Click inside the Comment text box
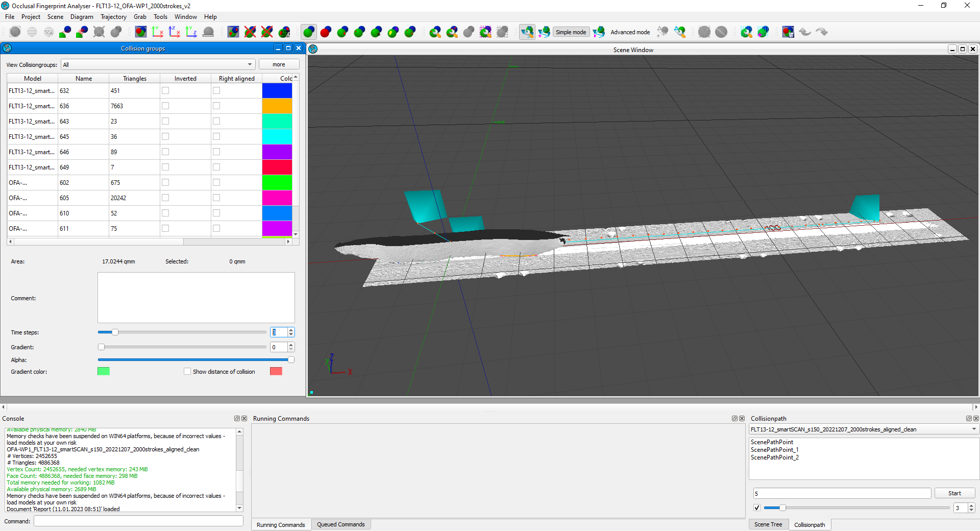 (x=196, y=298)
